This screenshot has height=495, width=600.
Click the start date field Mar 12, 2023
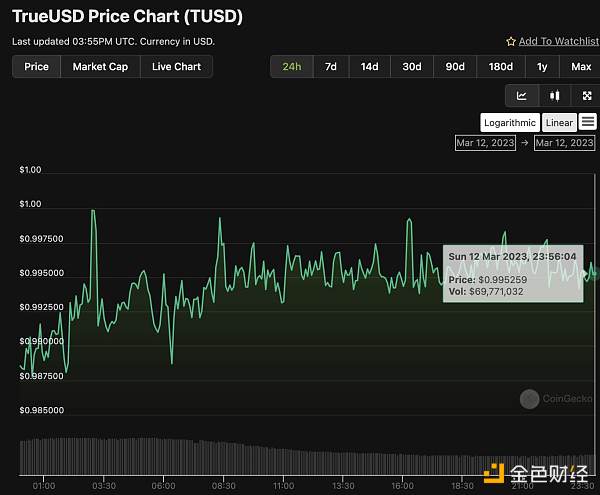click(x=485, y=143)
